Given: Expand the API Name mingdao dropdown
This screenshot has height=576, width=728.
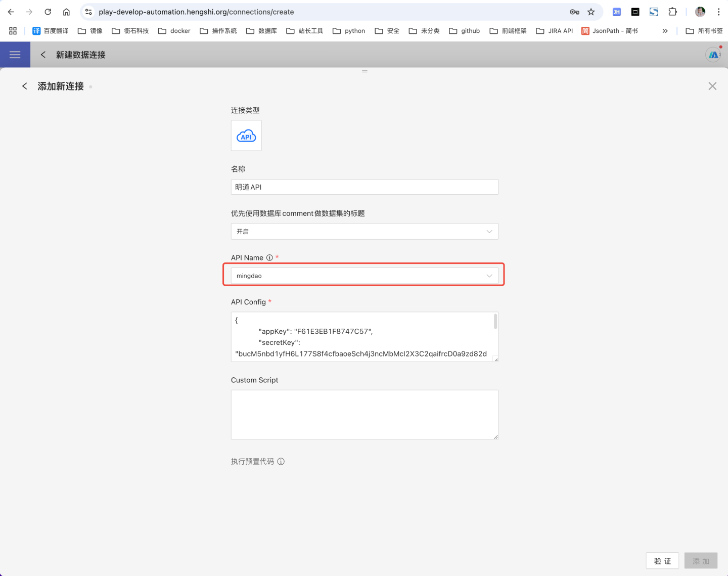Looking at the screenshot, I should [x=364, y=276].
